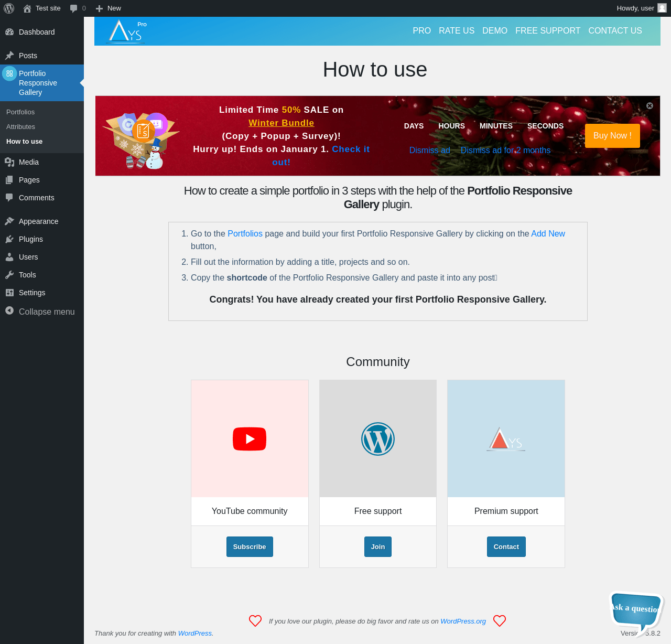Click the plus icon beside New

tap(99, 8)
